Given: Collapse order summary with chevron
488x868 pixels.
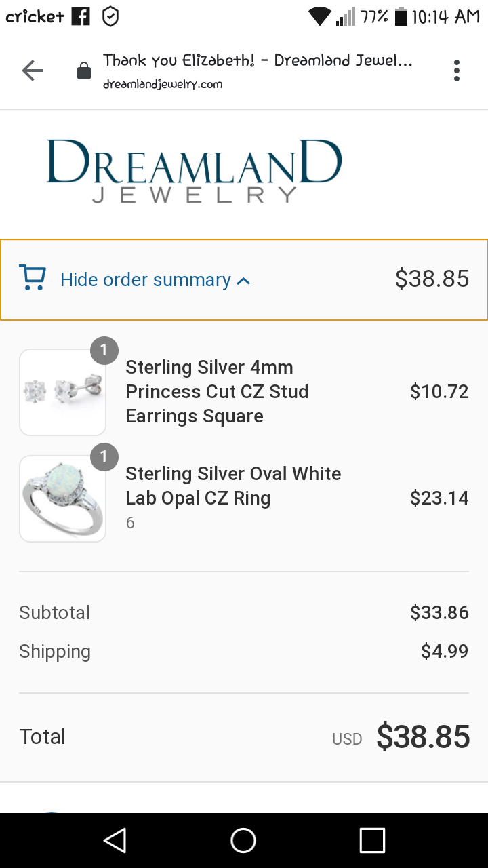Looking at the screenshot, I should (x=245, y=281).
